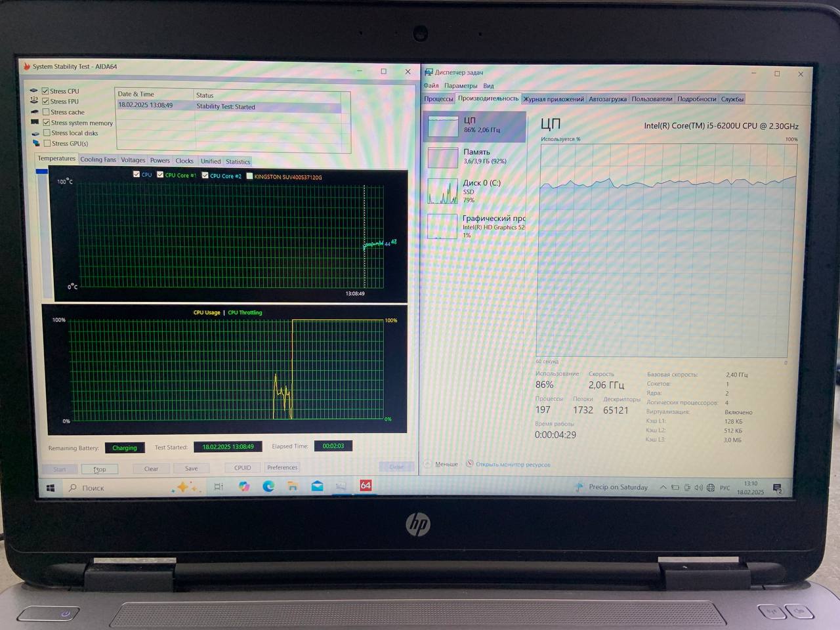This screenshot has width=840, height=630.
Task: Click the Clear button in AIDA64
Action: coord(151,469)
